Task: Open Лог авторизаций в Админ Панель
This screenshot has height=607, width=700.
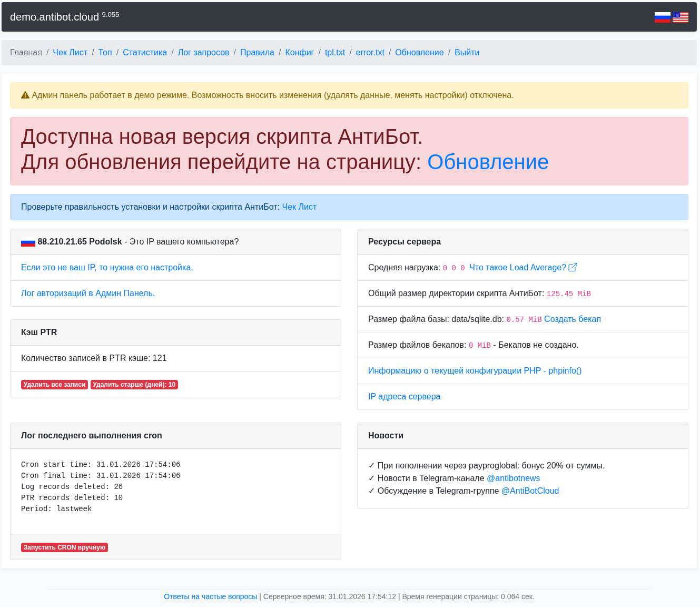Action: [x=88, y=293]
